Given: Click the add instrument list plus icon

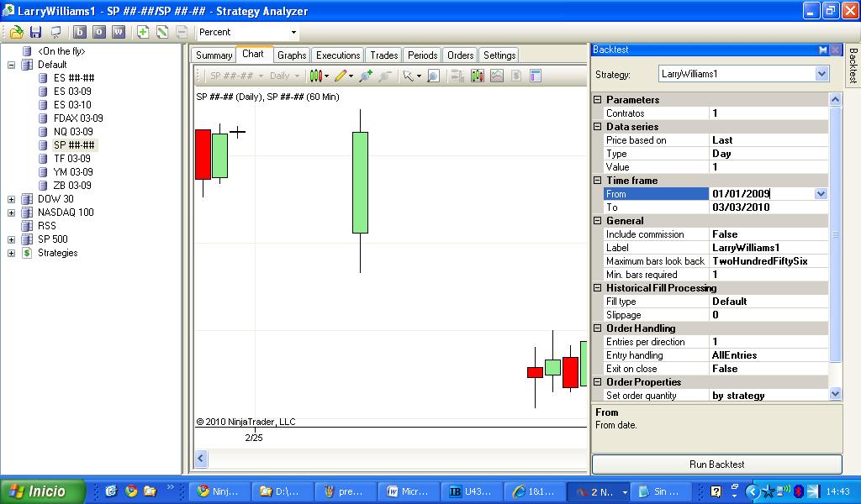Looking at the screenshot, I should [x=143, y=32].
